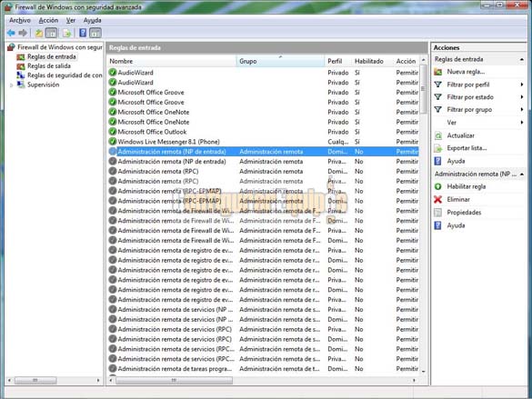Select Reglas de salida in the tree

coord(49,66)
